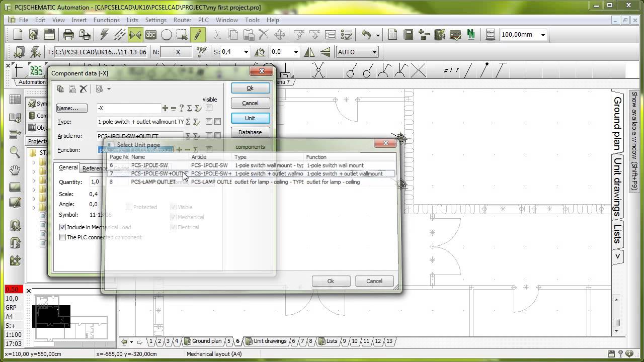Open the PLC menu
The width and height of the screenshot is (644, 362).
pos(203,20)
